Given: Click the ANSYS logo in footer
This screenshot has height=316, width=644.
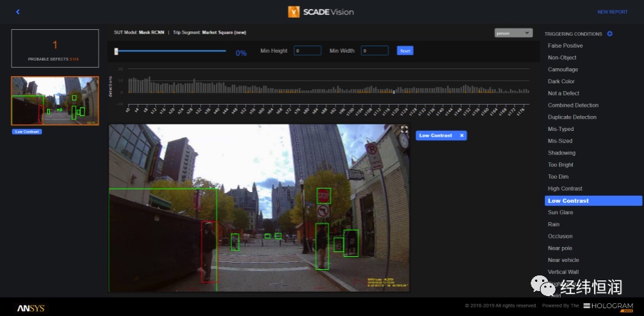Looking at the screenshot, I should 31,308.
